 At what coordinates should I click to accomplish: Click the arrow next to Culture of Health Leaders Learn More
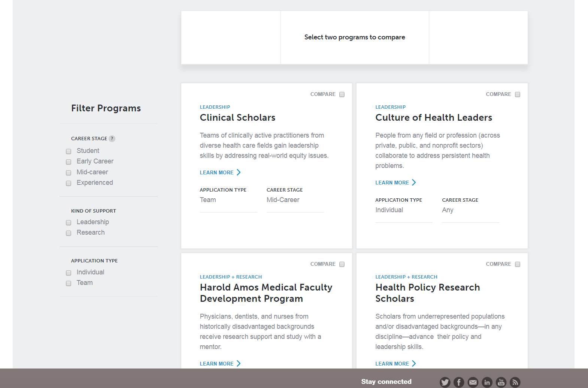414,183
